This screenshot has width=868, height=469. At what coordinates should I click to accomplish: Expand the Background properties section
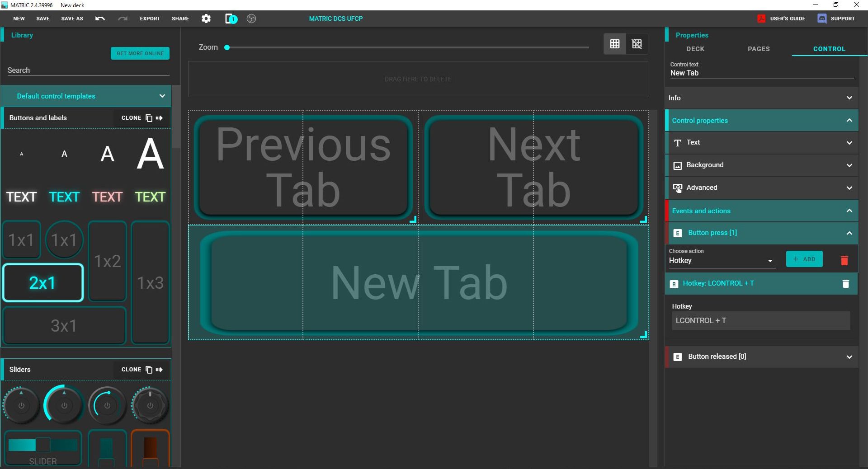click(x=761, y=165)
